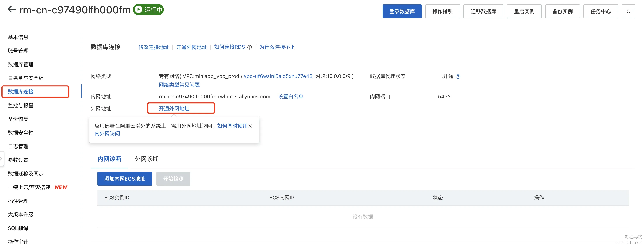Open help icon next to 如何连接RDS
644x247 pixels.
coord(250,47)
